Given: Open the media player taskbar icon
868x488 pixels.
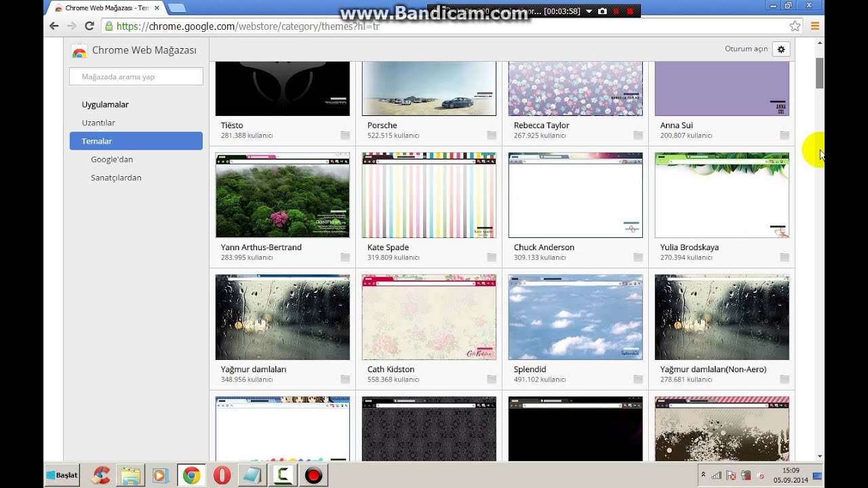Looking at the screenshot, I should (161, 476).
